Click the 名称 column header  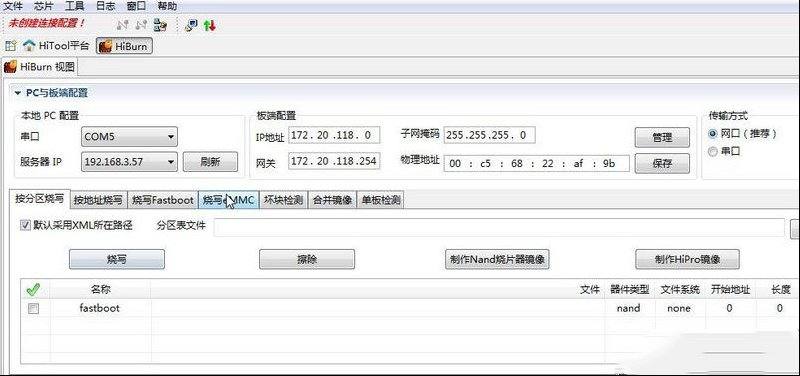101,290
